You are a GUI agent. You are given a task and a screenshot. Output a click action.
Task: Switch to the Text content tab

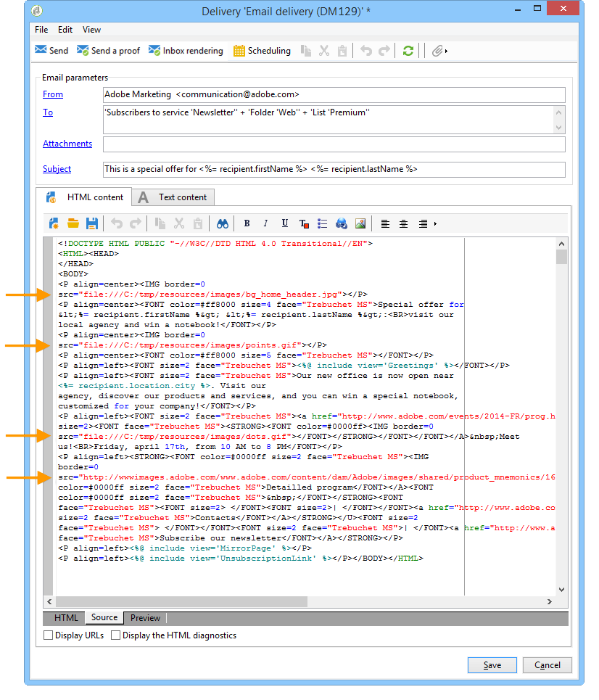[173, 197]
